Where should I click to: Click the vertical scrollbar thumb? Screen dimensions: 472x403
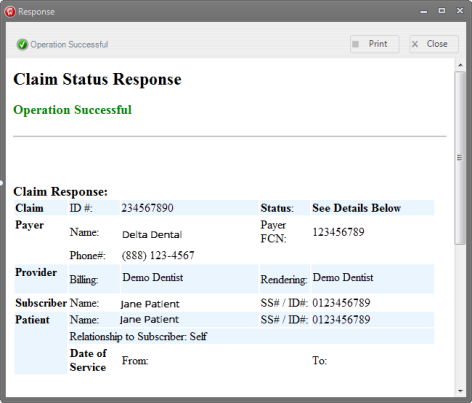pos(460,158)
